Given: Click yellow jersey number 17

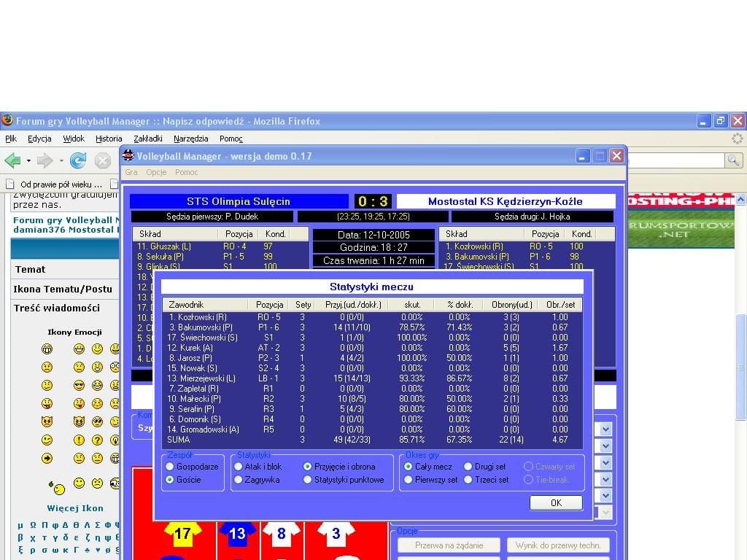Looking at the screenshot, I should click(x=182, y=534).
